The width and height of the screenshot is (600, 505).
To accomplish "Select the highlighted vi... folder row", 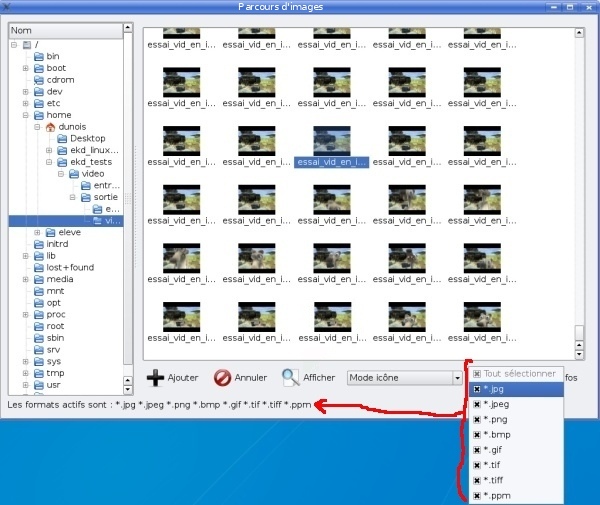I will point(66,221).
